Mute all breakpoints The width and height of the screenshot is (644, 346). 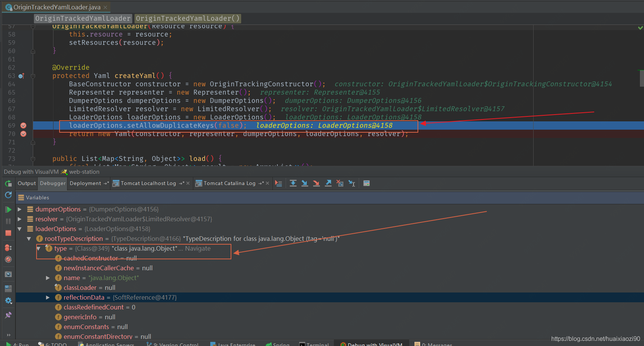[8, 259]
